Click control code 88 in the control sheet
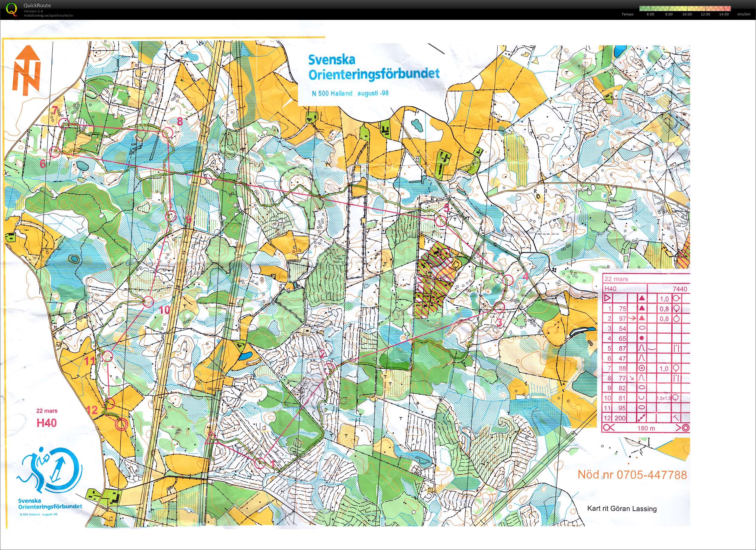756x550 pixels. [622, 369]
